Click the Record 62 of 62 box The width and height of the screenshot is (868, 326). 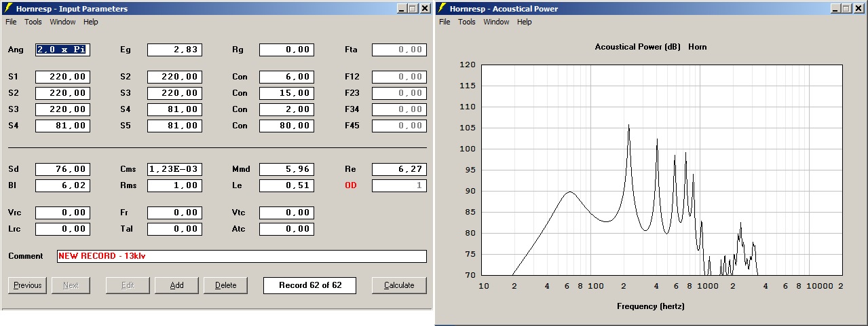coord(310,285)
